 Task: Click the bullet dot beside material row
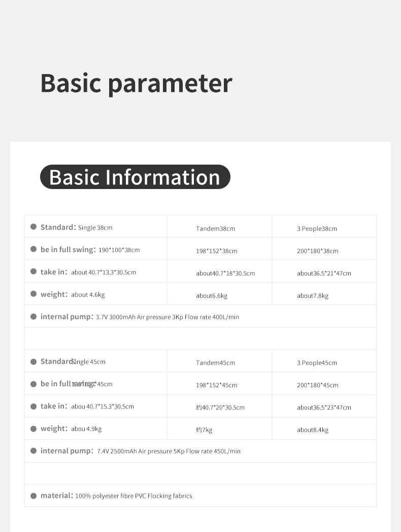click(34, 495)
